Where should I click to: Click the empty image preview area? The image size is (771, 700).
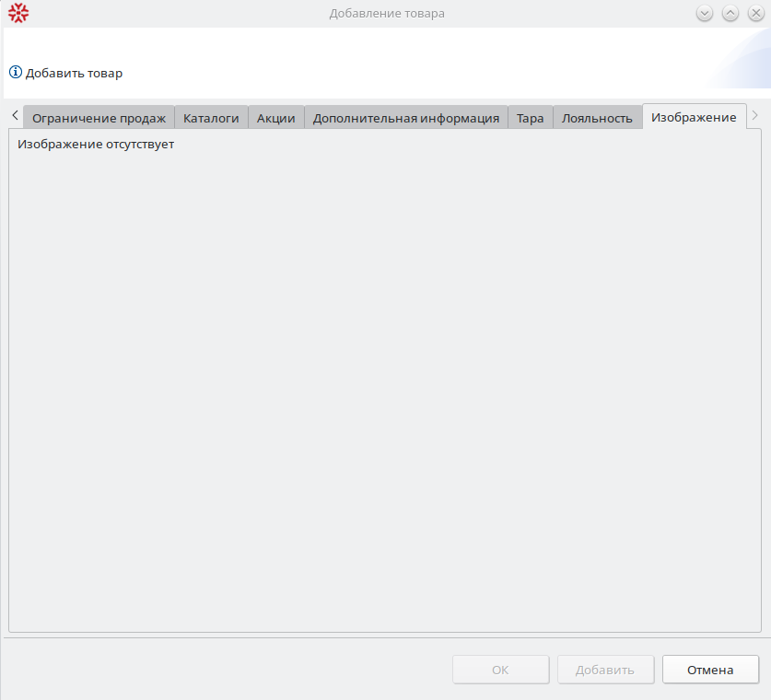tap(385, 387)
